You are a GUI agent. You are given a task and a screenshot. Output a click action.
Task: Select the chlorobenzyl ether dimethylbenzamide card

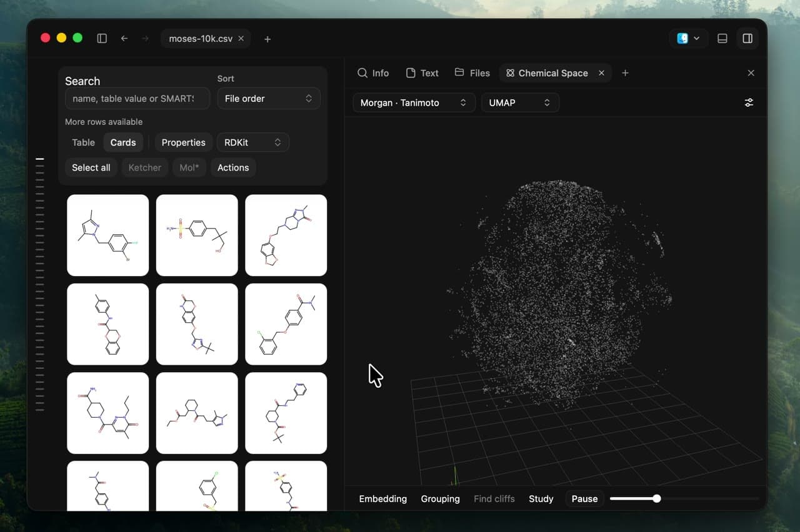[x=286, y=324]
